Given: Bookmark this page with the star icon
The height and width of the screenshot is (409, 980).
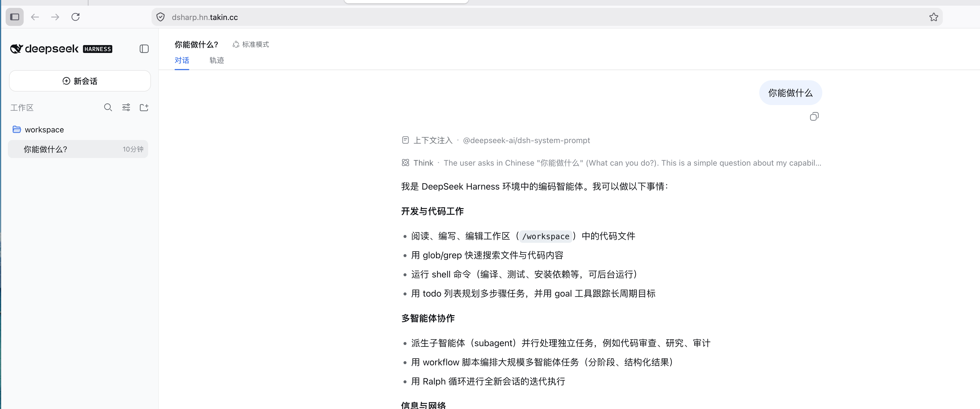Looking at the screenshot, I should pos(934,17).
